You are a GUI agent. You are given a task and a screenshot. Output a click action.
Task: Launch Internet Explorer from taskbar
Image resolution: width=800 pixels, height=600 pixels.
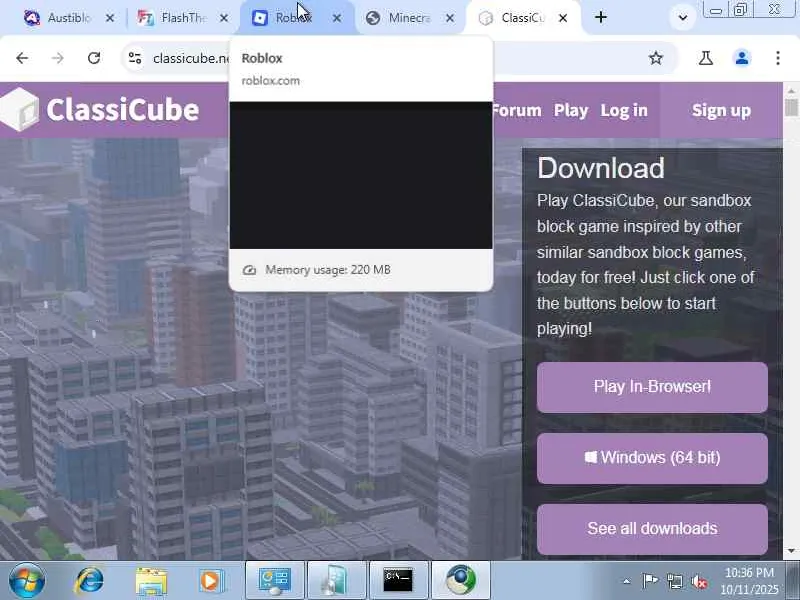pos(89,580)
